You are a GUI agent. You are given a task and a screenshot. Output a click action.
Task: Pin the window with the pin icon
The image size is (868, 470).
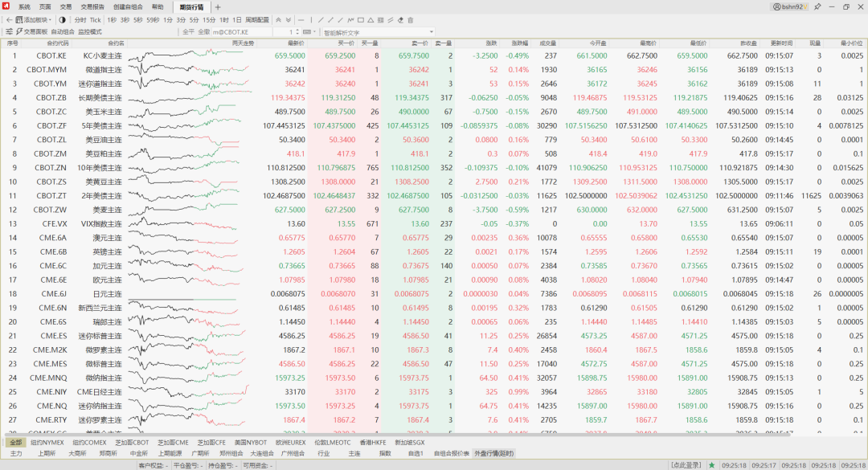(x=816, y=6)
